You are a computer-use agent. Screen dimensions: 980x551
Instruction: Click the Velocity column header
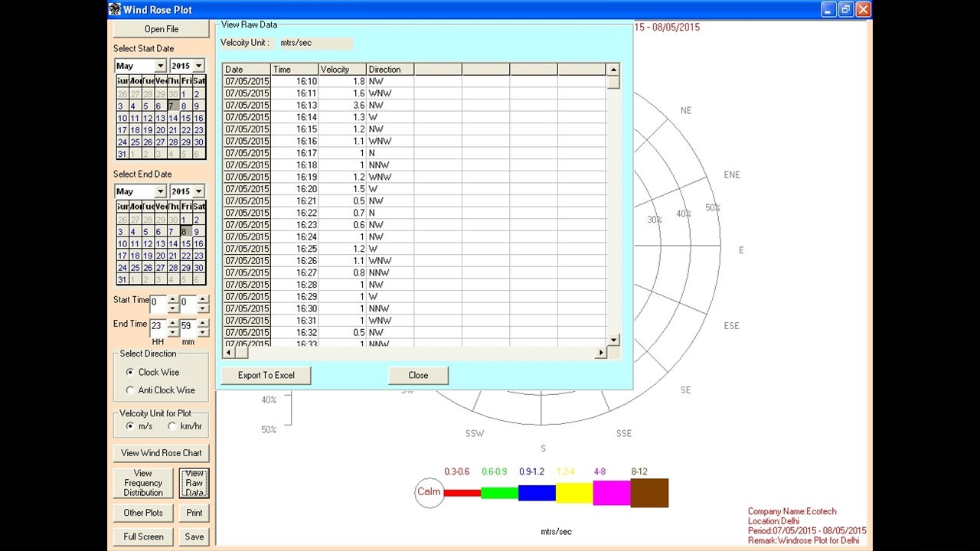pyautogui.click(x=342, y=69)
